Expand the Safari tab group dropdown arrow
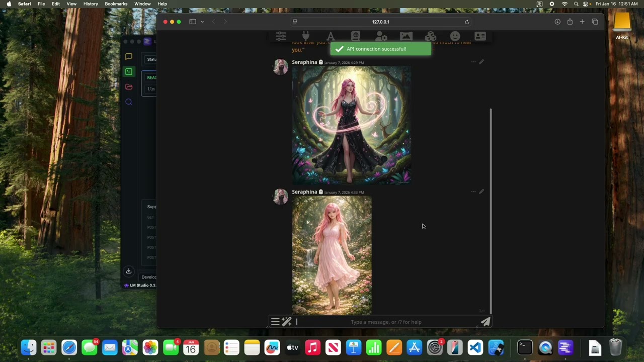This screenshot has height=362, width=644. pyautogui.click(x=202, y=22)
